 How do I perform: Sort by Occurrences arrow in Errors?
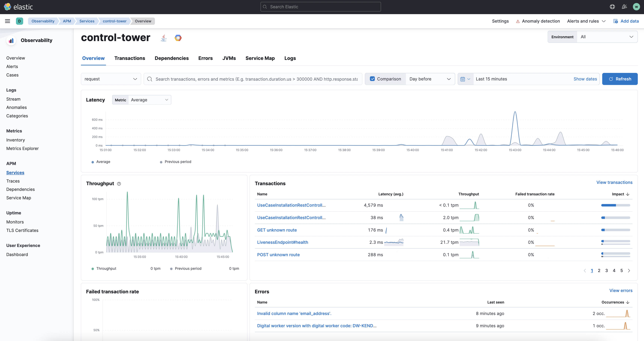(628, 302)
